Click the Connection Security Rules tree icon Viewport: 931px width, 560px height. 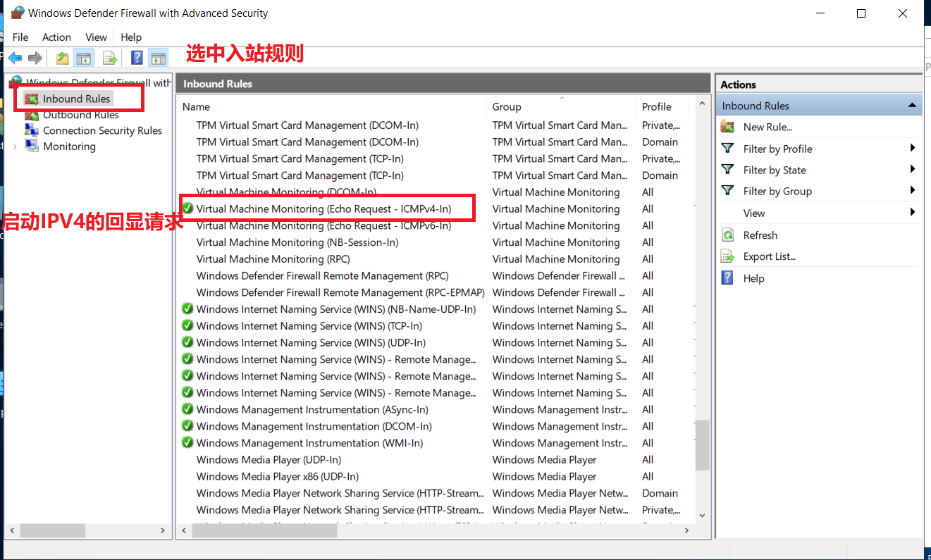click(x=32, y=130)
